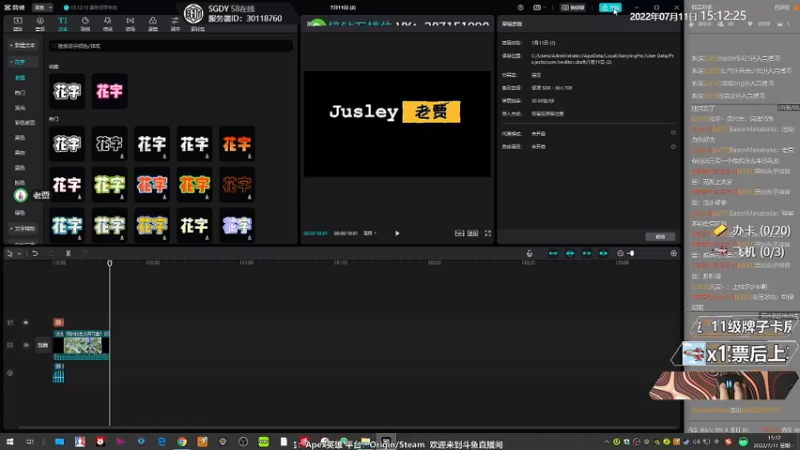Image resolution: width=800 pixels, height=450 pixels.
Task: Choose the orange 花字 style in hot row
Action: [237, 144]
